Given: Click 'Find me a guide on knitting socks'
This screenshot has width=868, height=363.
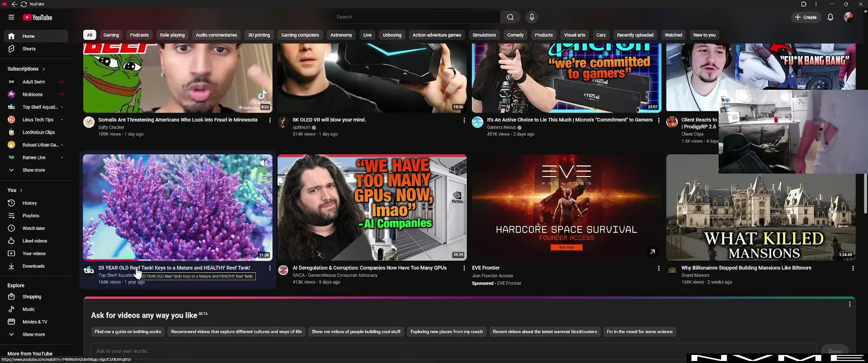Looking at the screenshot, I should point(128,332).
